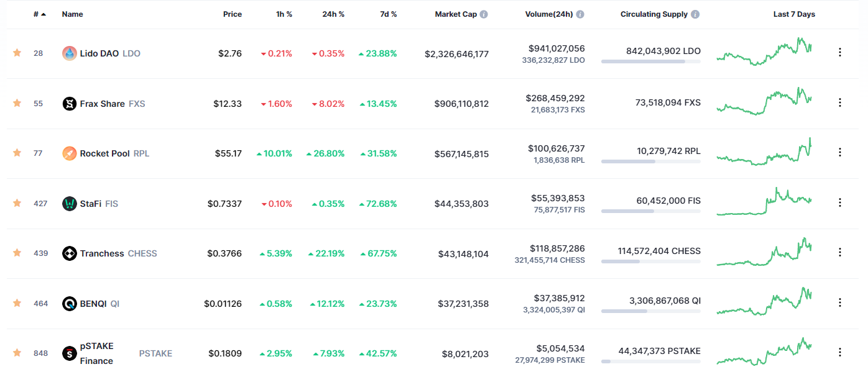Open the three-dot menu for BENQI
Image resolution: width=868 pixels, height=377 pixels.
[x=840, y=302]
